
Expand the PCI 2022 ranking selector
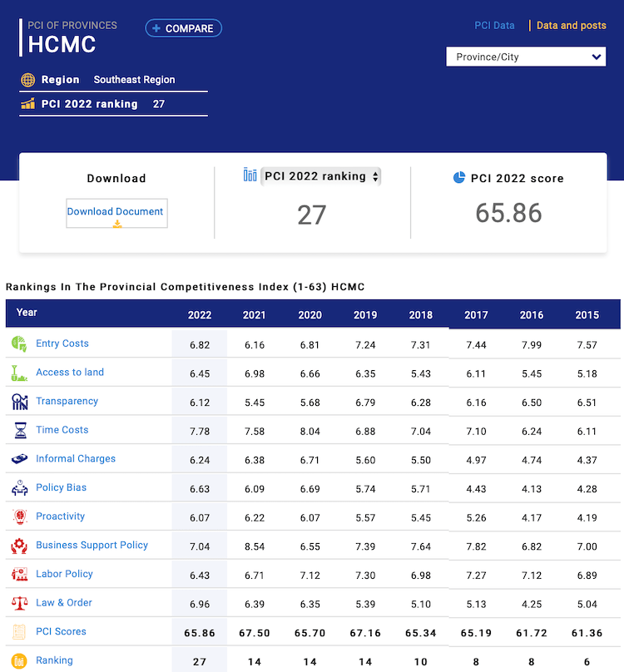tap(320, 176)
